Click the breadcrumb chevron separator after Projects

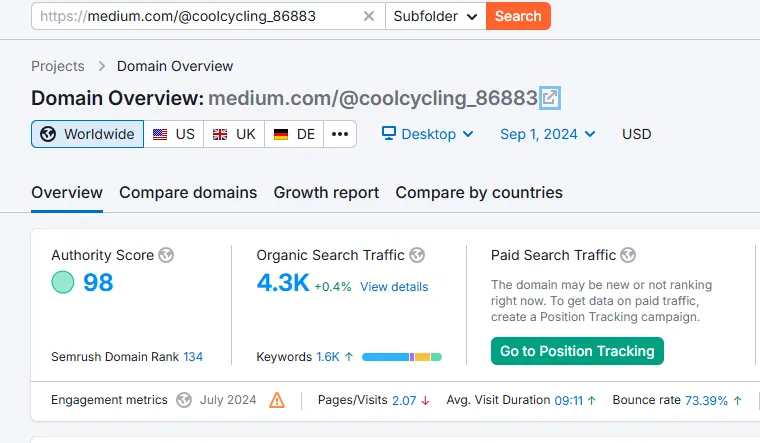[101, 66]
